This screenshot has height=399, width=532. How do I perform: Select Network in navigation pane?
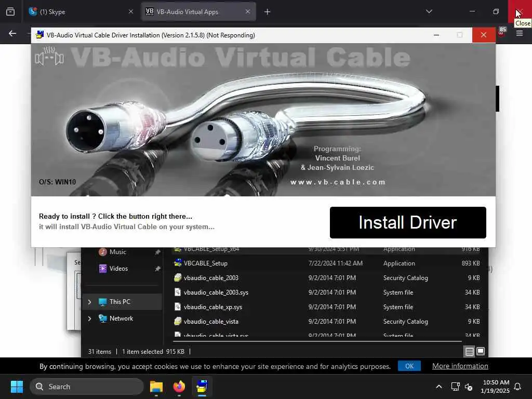[x=121, y=318]
